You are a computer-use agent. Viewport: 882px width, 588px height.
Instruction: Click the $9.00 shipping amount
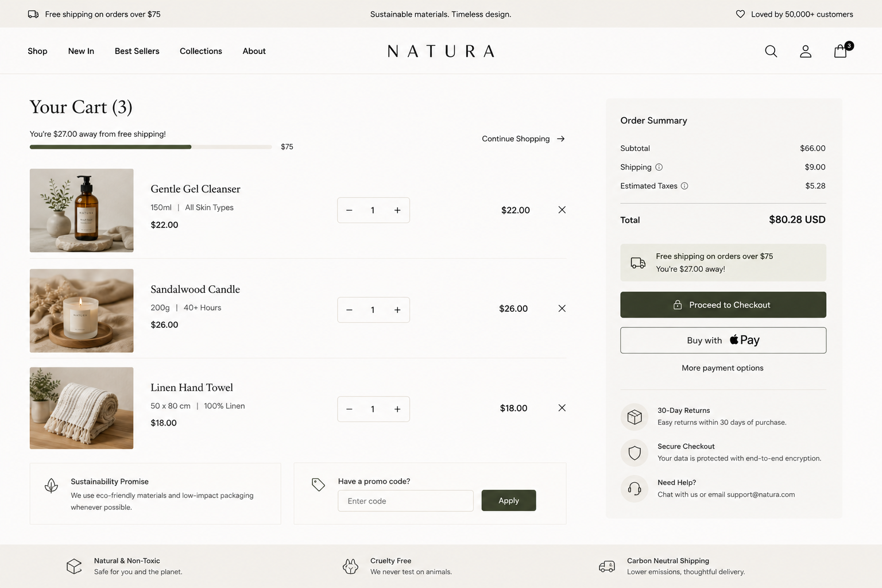[x=815, y=167]
